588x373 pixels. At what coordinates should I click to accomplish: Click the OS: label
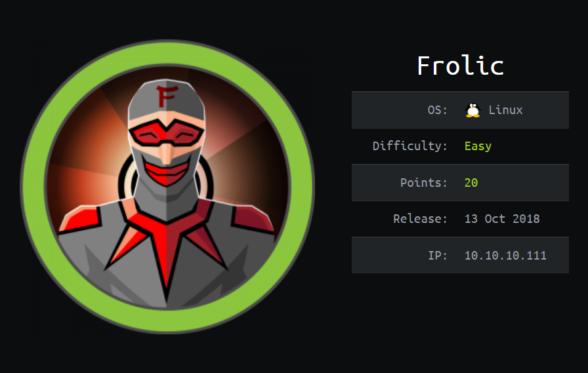(x=438, y=110)
